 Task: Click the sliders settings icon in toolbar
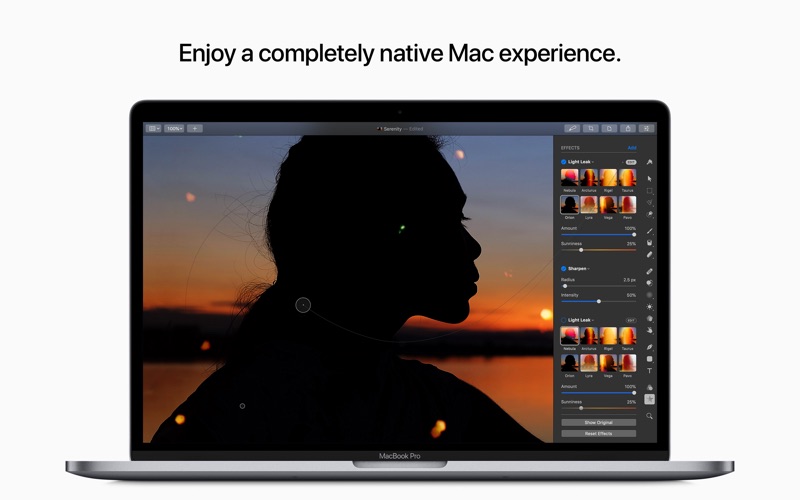[646, 129]
